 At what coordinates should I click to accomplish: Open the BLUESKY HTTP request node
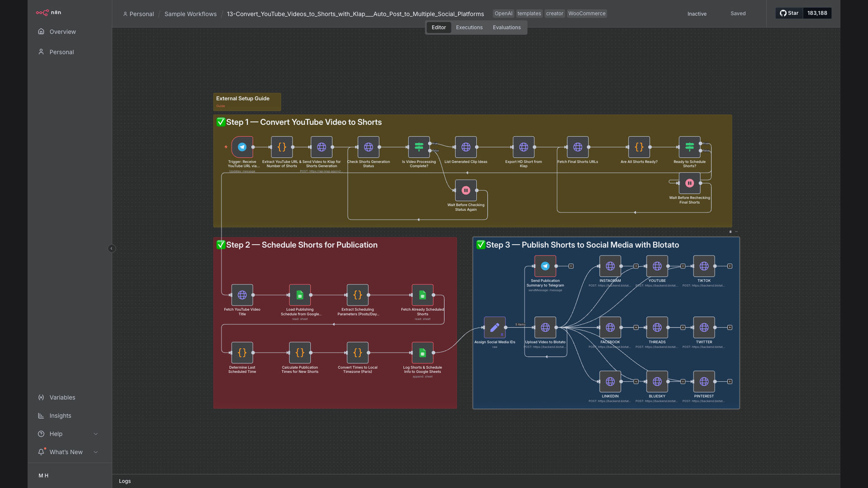[657, 382]
